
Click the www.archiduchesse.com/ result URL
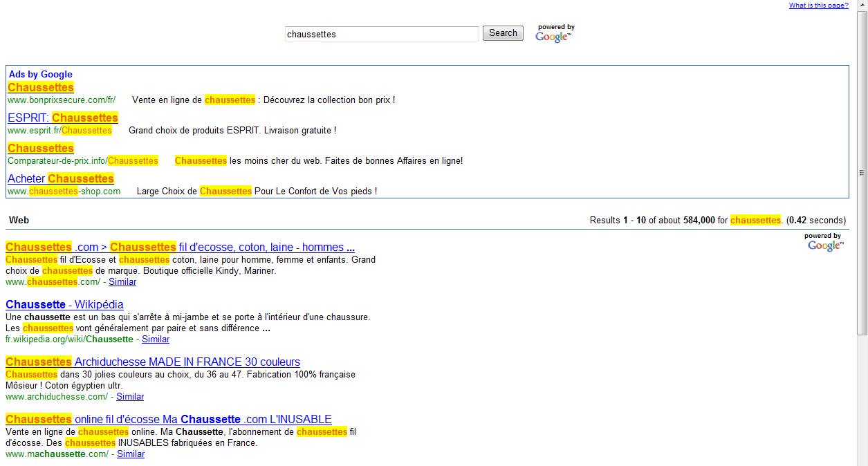[57, 397]
